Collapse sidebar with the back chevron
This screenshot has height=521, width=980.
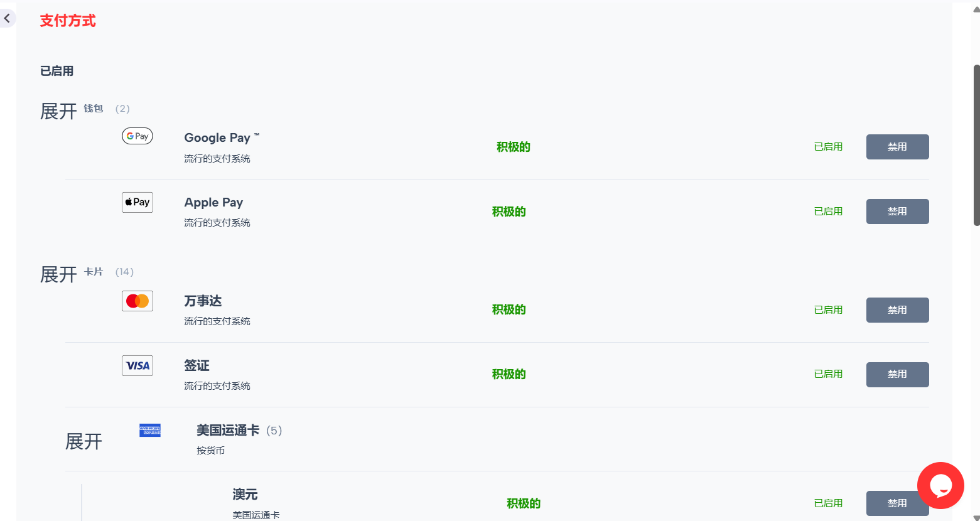pos(8,18)
